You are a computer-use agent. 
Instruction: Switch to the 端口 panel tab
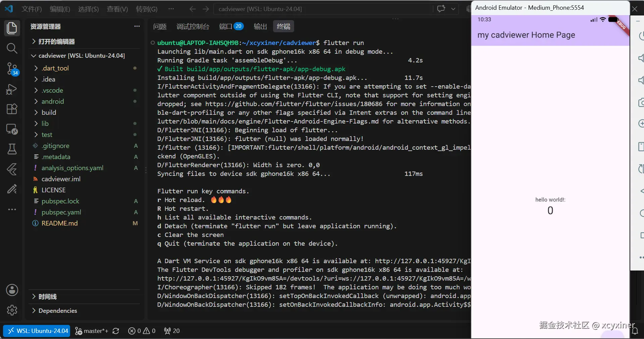(231, 27)
